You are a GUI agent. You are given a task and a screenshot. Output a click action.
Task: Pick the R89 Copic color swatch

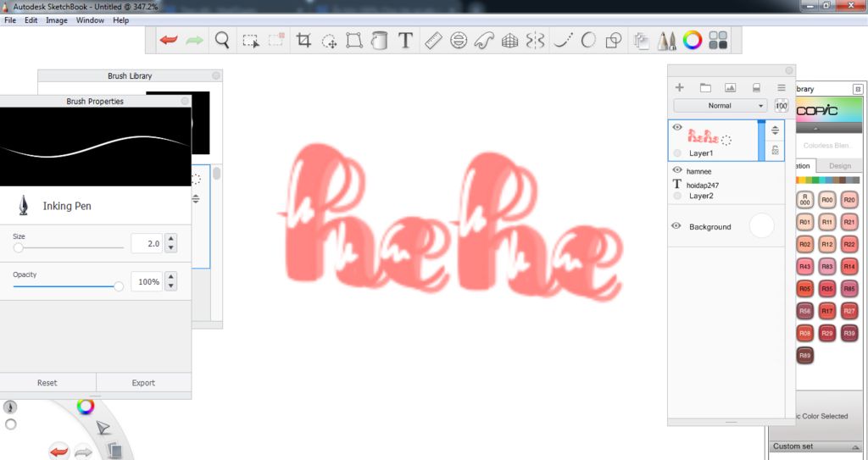(805, 355)
